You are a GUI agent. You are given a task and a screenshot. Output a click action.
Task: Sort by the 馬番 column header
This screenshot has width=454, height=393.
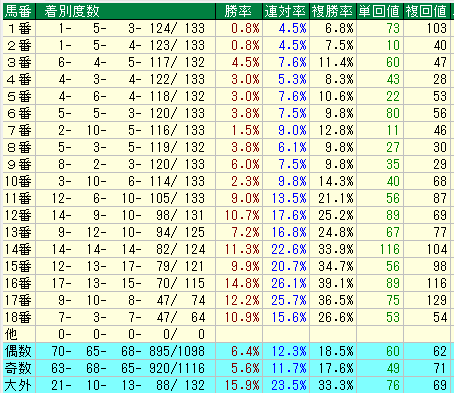(x=19, y=11)
